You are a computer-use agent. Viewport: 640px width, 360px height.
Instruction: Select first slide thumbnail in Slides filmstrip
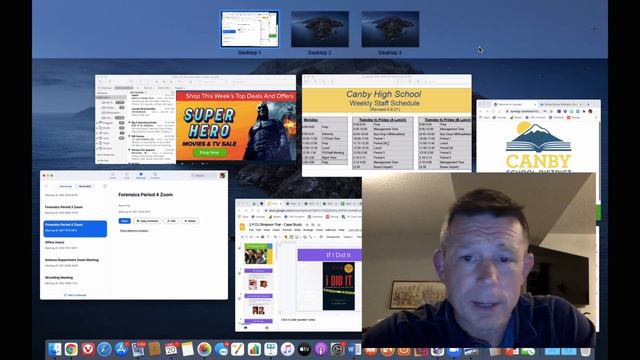tap(258, 253)
